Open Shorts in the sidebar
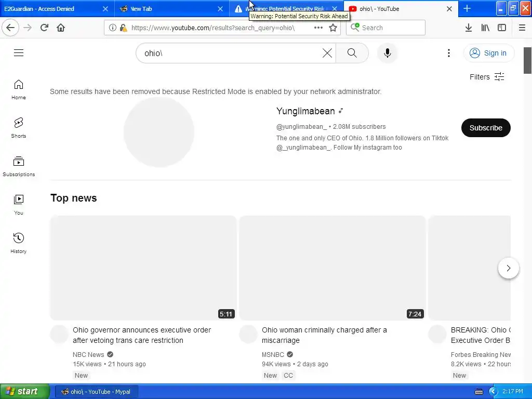The image size is (532, 399). tap(19, 128)
